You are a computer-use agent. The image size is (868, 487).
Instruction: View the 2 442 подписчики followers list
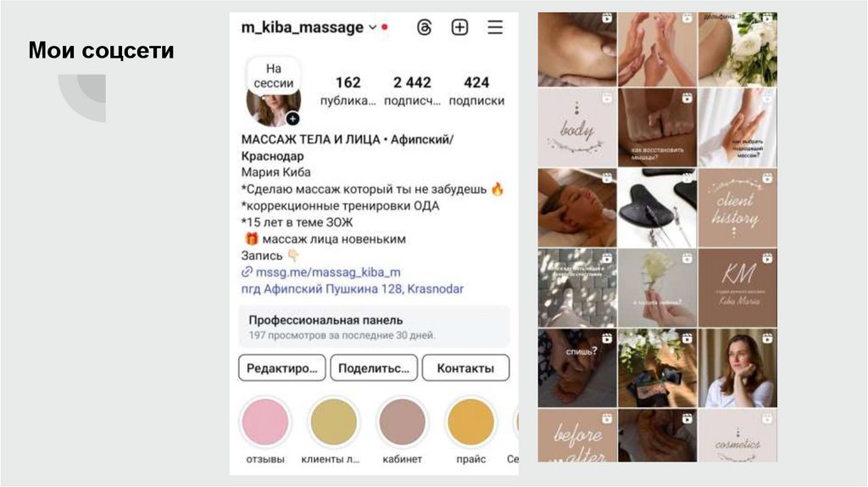412,91
